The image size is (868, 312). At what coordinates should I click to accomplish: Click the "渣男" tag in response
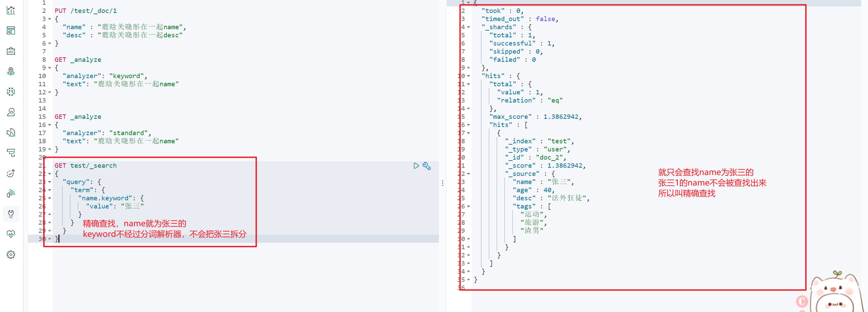point(532,231)
